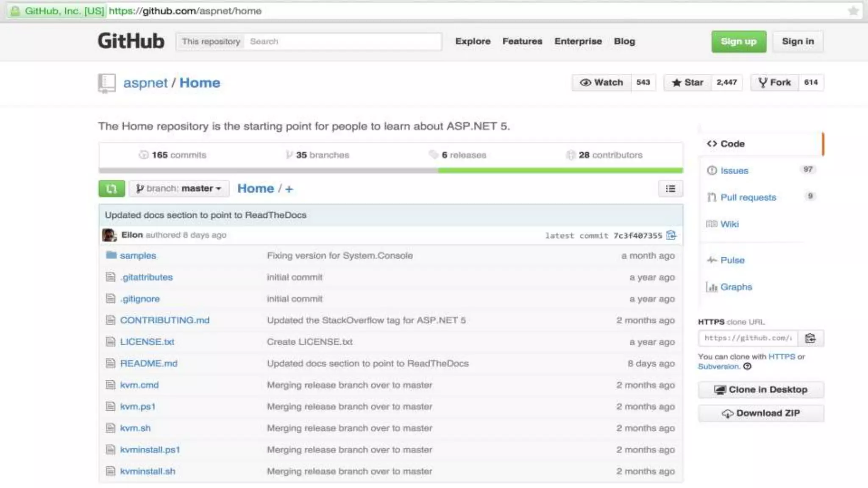
Task: Open the Blog link in header
Action: click(624, 42)
